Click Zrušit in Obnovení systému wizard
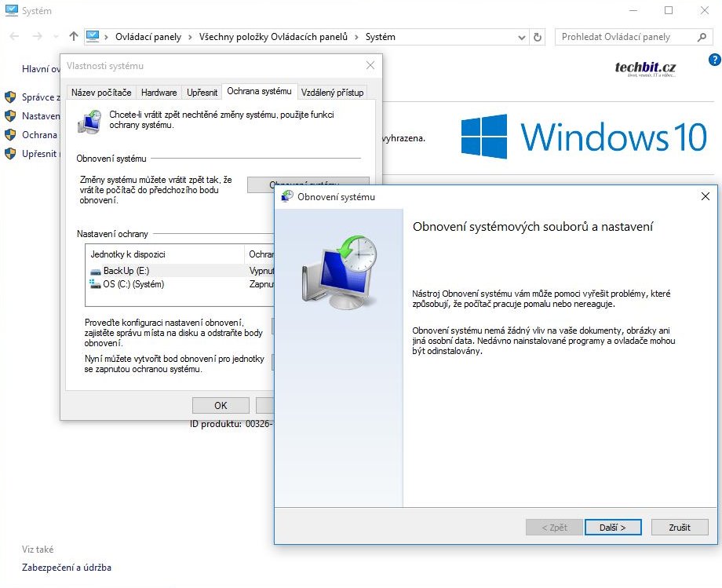 tap(679, 528)
